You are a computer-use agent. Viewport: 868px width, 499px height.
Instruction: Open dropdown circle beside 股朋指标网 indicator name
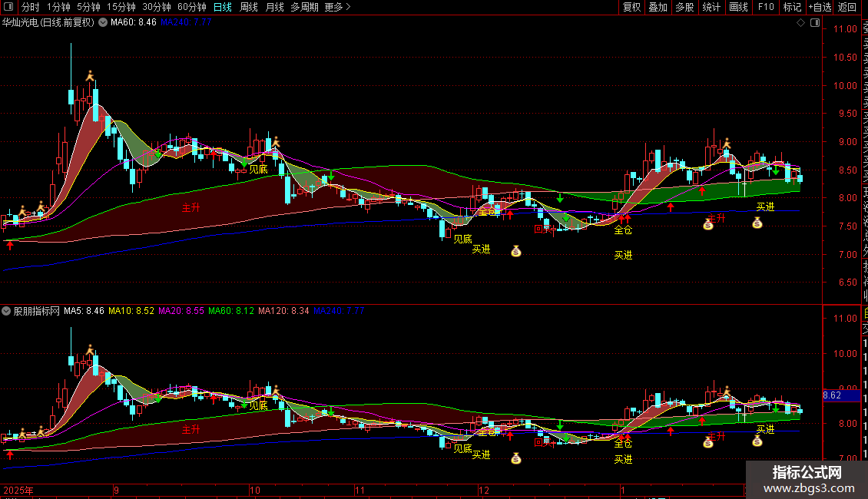pyautogui.click(x=6, y=311)
